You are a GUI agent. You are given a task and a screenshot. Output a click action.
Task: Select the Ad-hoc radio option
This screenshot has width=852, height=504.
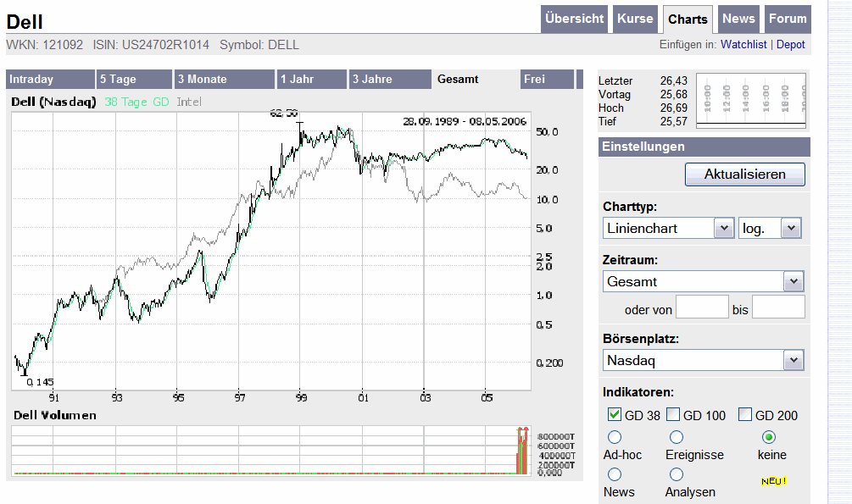click(x=614, y=437)
